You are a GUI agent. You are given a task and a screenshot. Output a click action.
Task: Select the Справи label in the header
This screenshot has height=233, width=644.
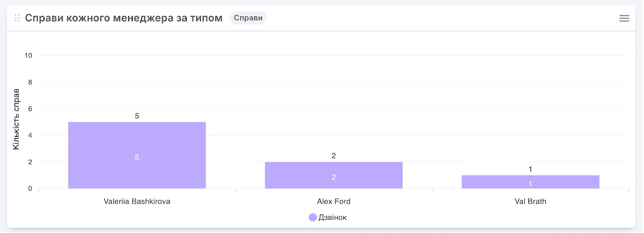pos(248,18)
